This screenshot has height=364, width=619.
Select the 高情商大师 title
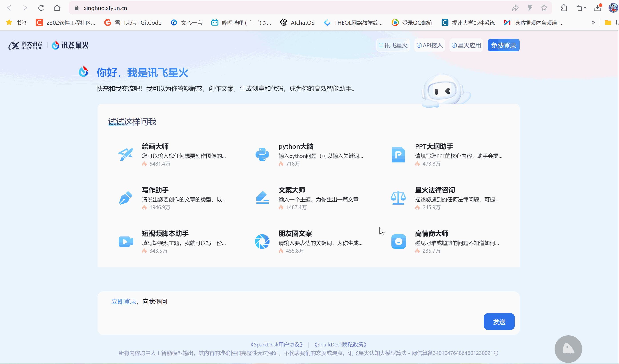[x=431, y=233]
